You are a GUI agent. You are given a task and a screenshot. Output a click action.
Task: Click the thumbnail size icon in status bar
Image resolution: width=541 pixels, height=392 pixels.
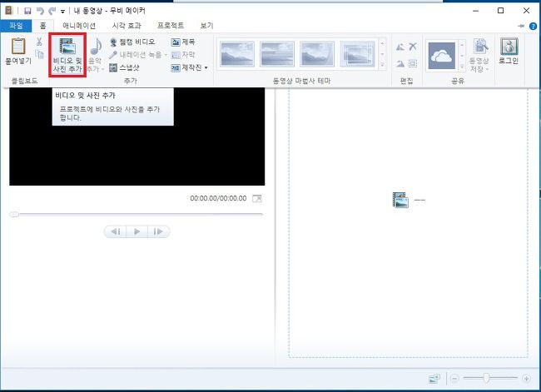(x=434, y=379)
